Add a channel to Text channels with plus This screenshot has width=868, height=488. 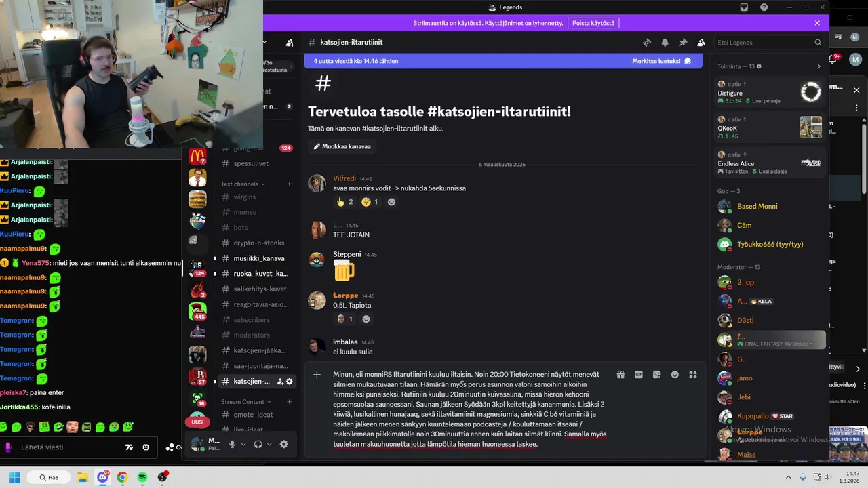pyautogui.click(x=289, y=184)
